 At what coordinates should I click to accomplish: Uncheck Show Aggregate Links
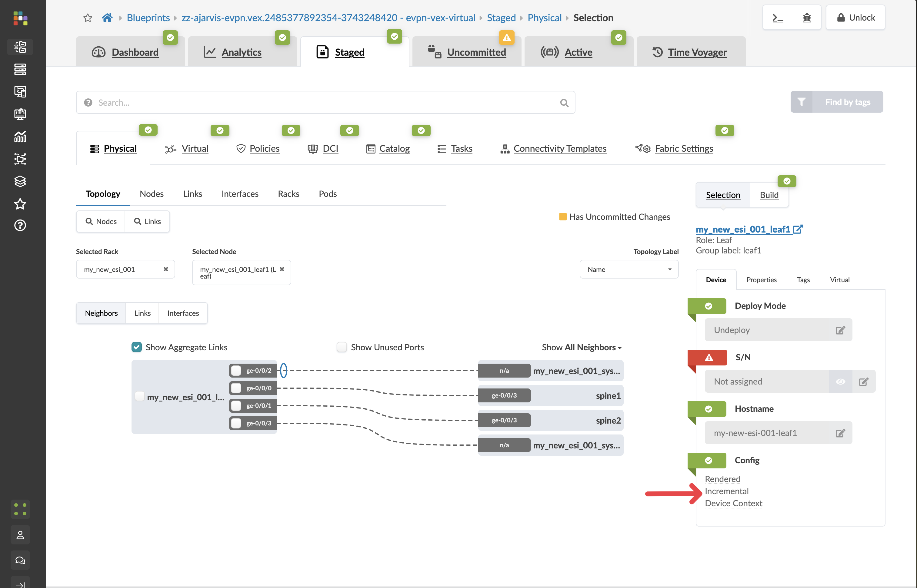[136, 347]
